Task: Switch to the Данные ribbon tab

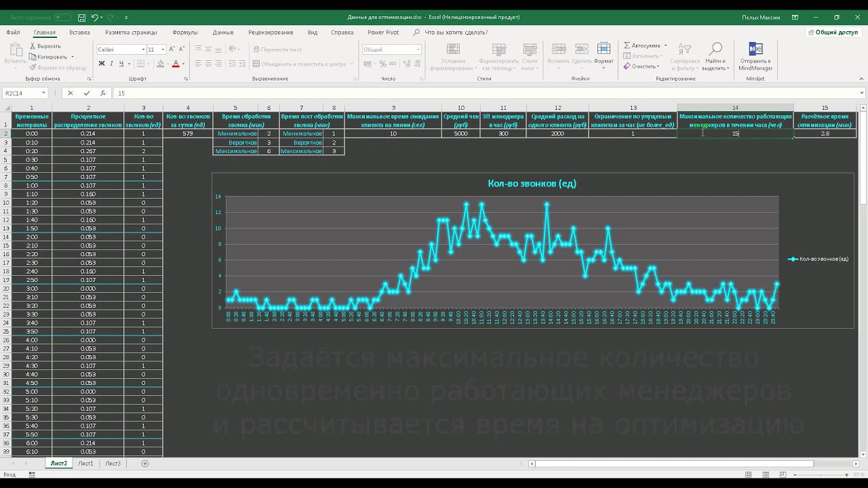Action: (223, 33)
